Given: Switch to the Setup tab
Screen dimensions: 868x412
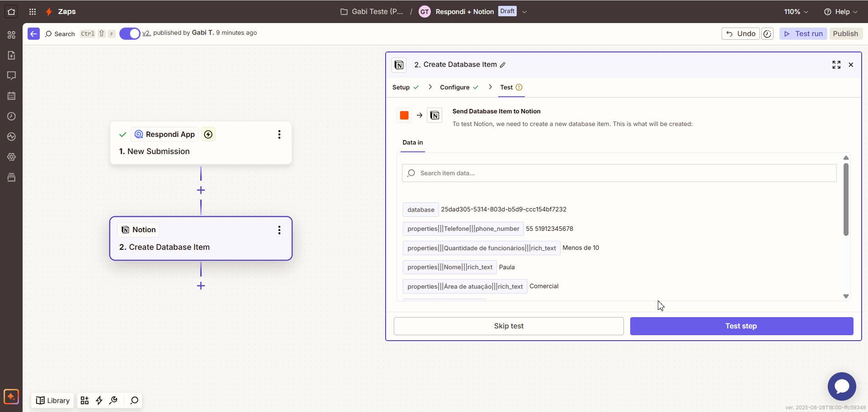Looking at the screenshot, I should [x=406, y=87].
